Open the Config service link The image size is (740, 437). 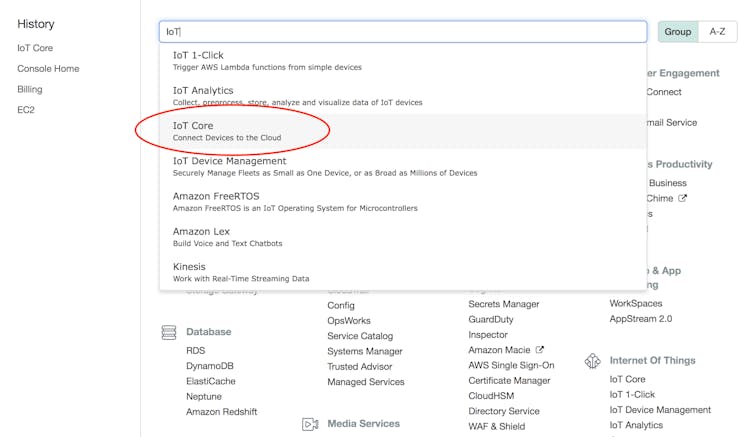coord(341,306)
